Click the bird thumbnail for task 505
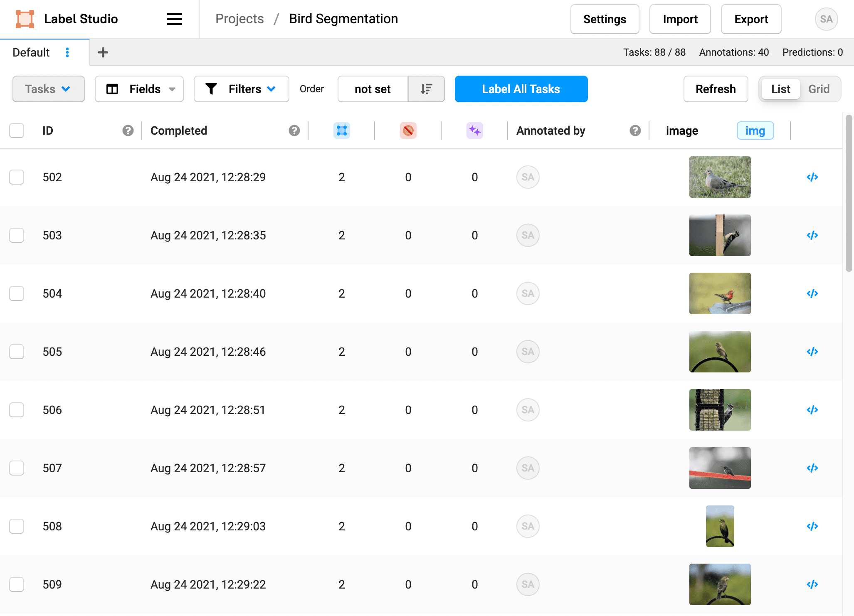 pyautogui.click(x=719, y=351)
